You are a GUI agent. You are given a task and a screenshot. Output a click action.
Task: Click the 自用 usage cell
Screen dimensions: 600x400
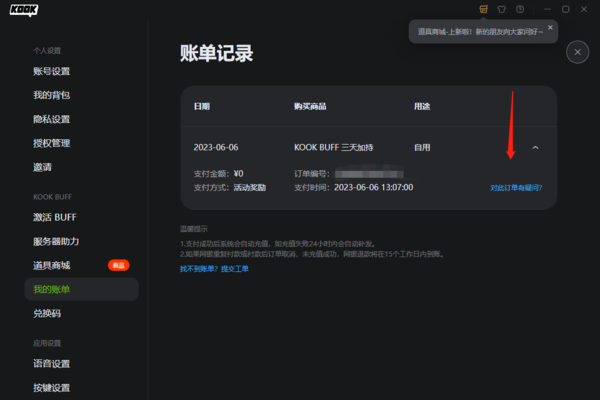pos(422,147)
